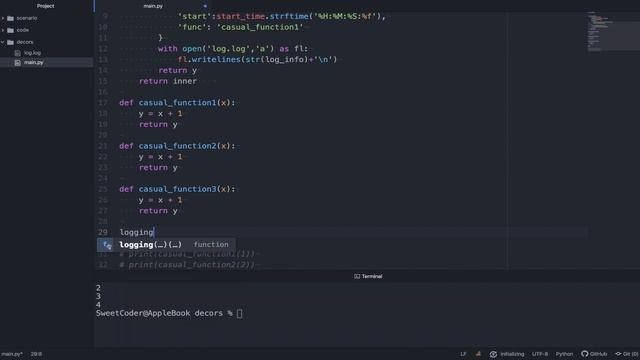Click the function icon in autocomplete popup
Image resolution: width=640 pixels, height=360 pixels.
[107, 244]
